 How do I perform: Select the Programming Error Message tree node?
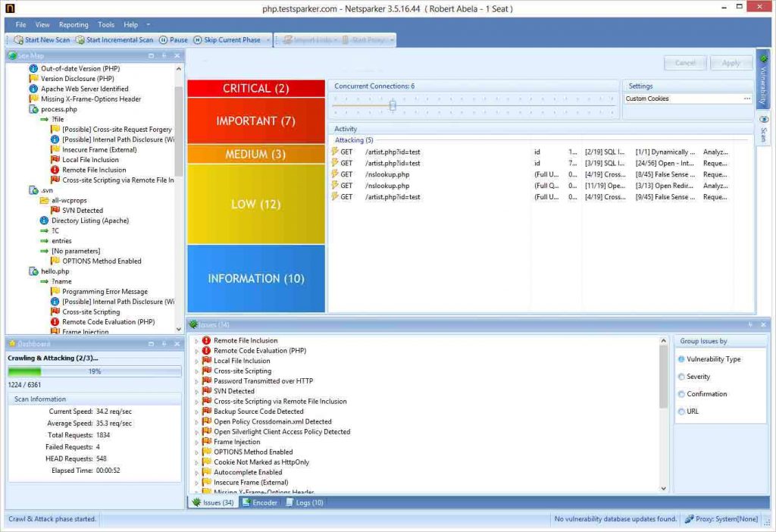pos(105,292)
